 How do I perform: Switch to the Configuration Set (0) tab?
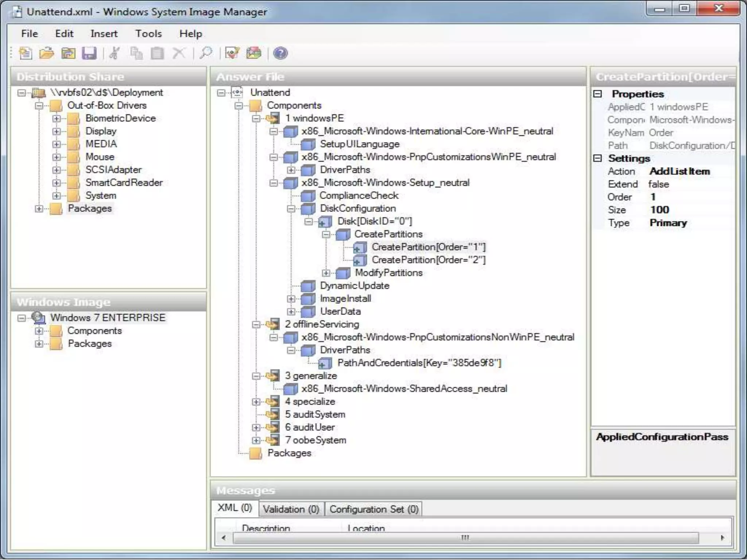pos(374,509)
